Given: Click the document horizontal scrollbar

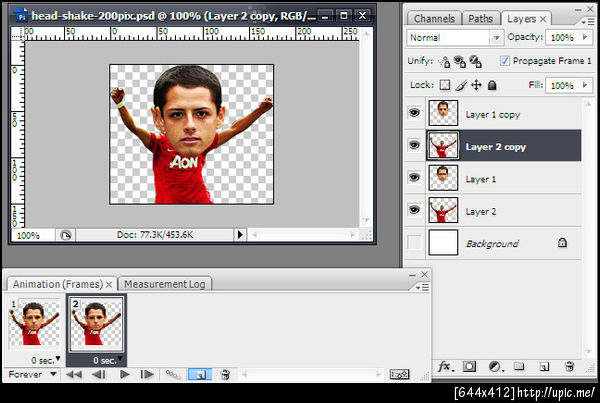Looking at the screenshot, I should (305, 235).
